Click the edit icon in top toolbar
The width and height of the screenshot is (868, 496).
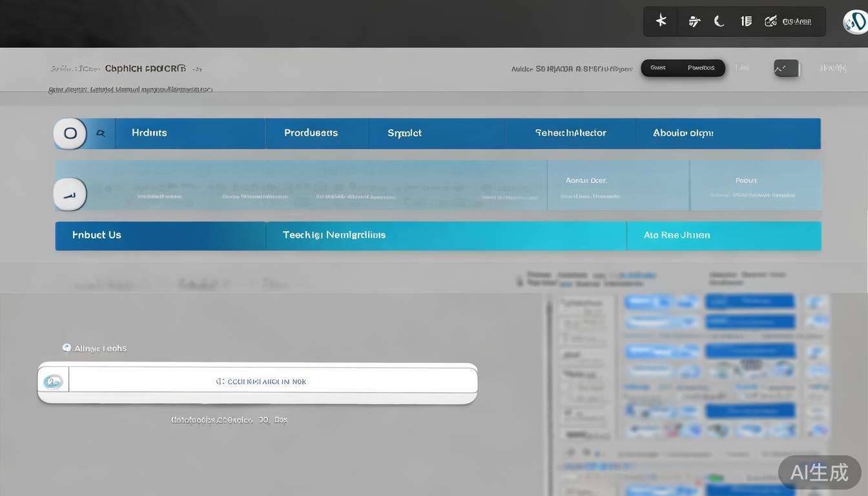click(x=770, y=21)
